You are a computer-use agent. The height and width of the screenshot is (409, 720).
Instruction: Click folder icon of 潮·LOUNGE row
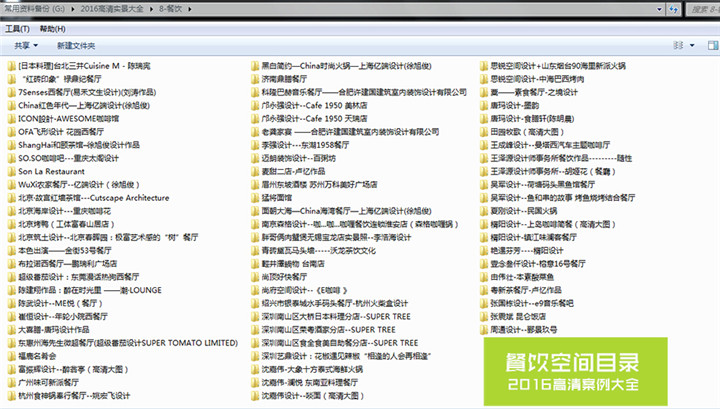[11, 291]
